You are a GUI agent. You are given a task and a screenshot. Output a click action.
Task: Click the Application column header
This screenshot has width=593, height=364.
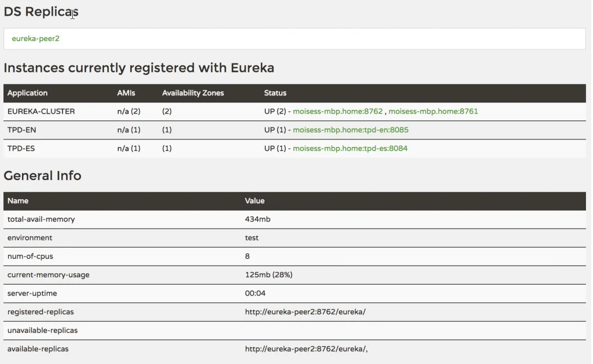30,93
